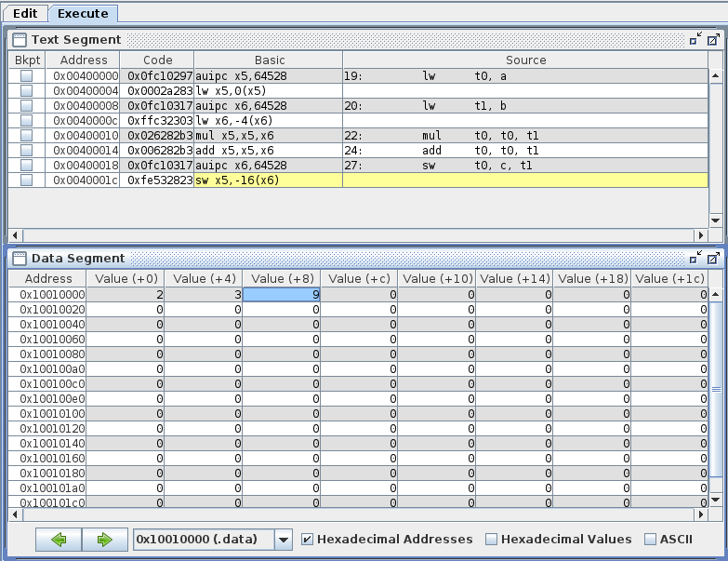Click Text Segment horizontal scroll right arrow
728x561 pixels.
pos(701,235)
